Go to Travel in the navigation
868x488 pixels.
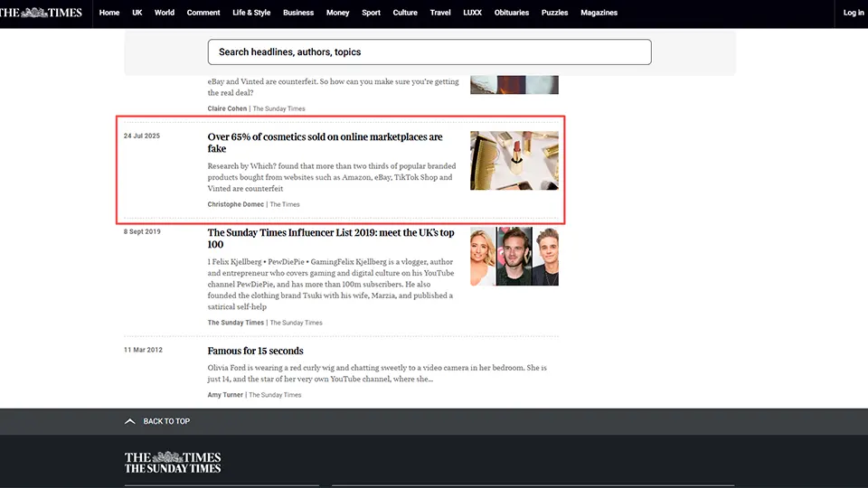tap(440, 12)
